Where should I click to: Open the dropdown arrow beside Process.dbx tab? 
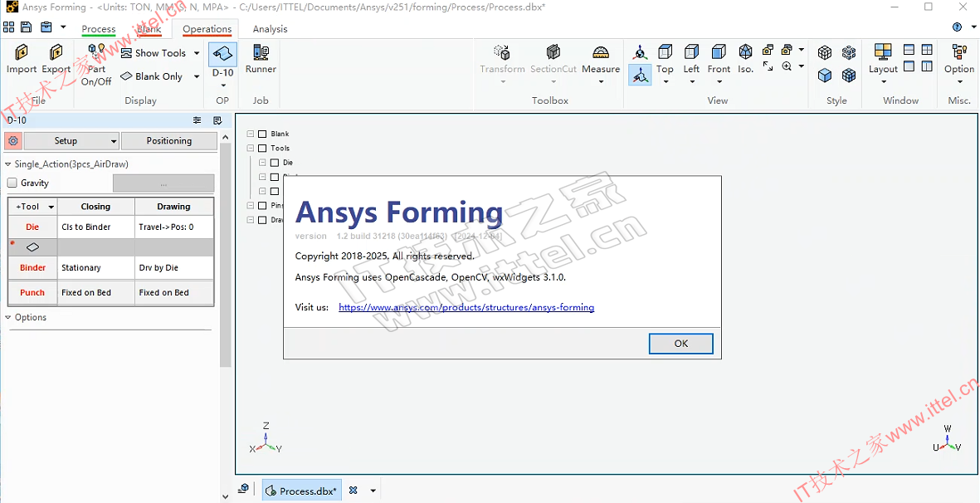[373, 491]
